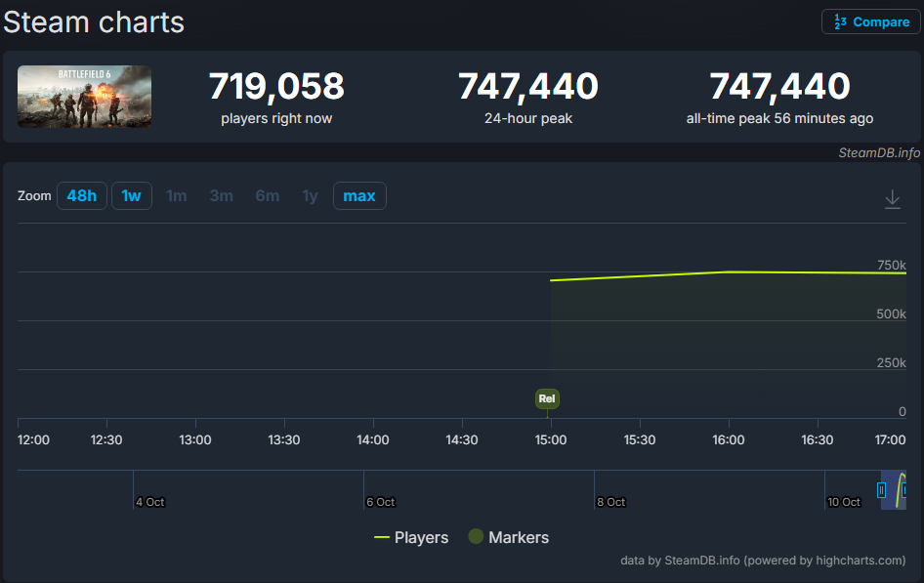
Task: Click data by SteamDB.info highcharts credit
Action: [x=763, y=560]
